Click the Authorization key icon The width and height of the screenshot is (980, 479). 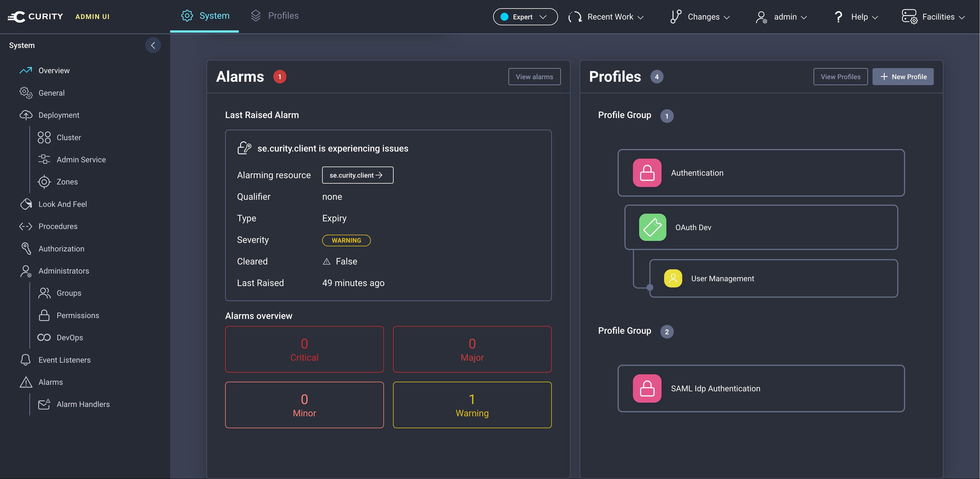(26, 249)
